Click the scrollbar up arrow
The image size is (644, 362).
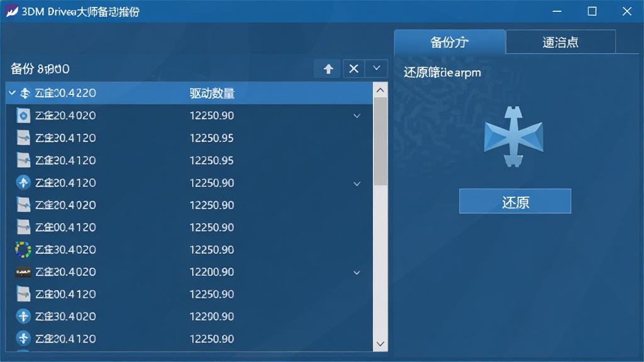[380, 90]
